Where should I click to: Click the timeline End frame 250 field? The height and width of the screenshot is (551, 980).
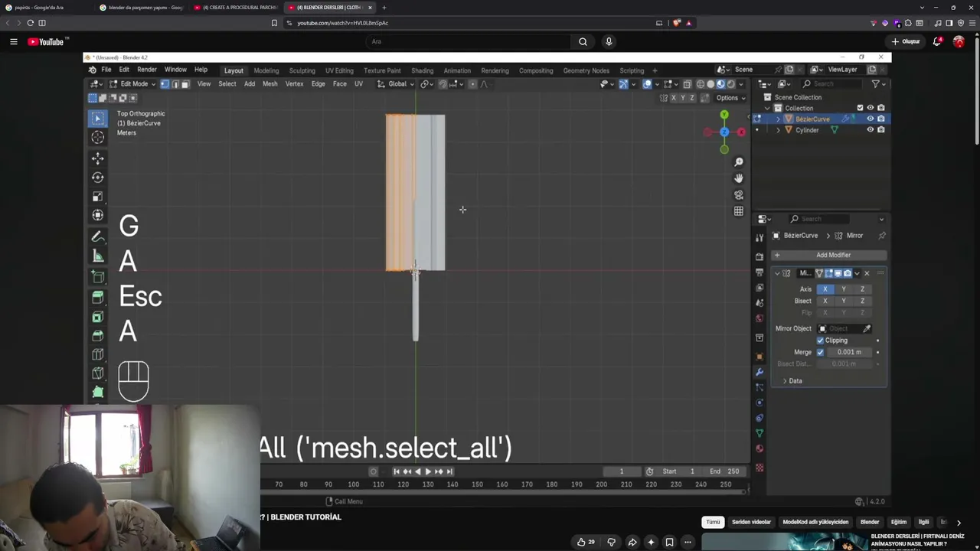(x=724, y=471)
